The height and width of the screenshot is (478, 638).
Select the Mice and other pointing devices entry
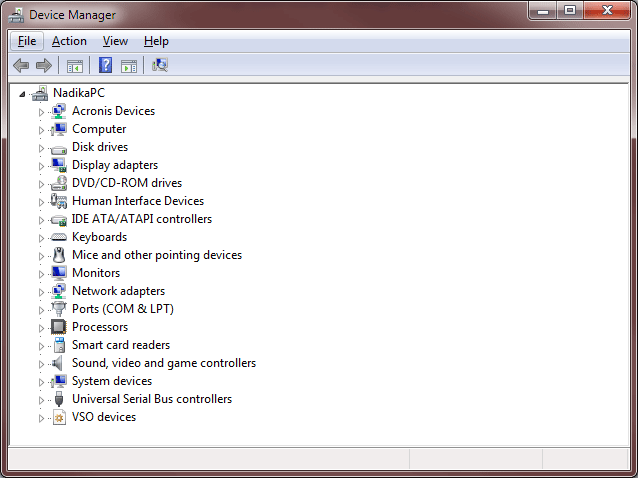click(156, 255)
